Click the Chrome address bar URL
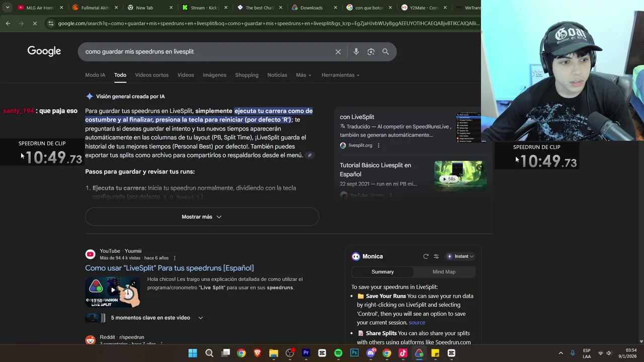Viewport: 644px width, 362px height. coord(268,23)
